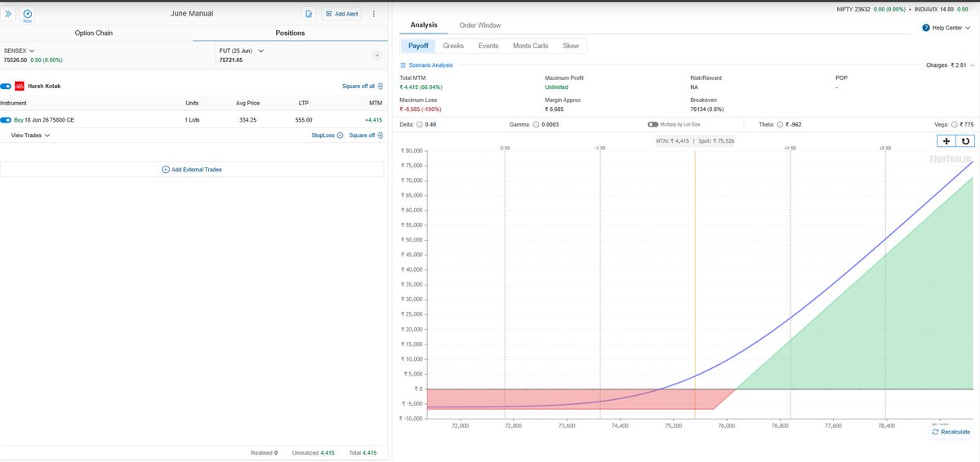Enable Multiply by Lot Size toggle
Screen dimensions: 980x462
(653, 124)
